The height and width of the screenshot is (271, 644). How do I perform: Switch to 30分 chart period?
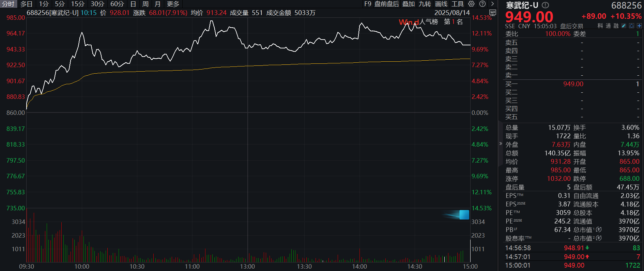(97, 4)
